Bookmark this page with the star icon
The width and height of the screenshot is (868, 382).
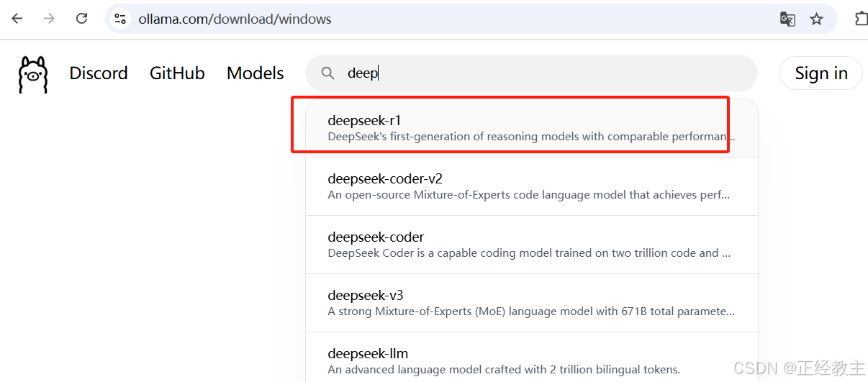[816, 19]
